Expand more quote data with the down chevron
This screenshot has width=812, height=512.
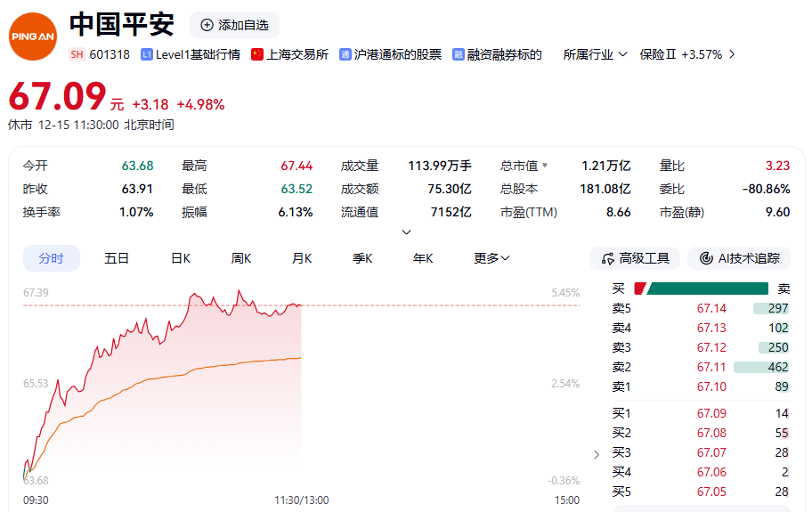(407, 232)
